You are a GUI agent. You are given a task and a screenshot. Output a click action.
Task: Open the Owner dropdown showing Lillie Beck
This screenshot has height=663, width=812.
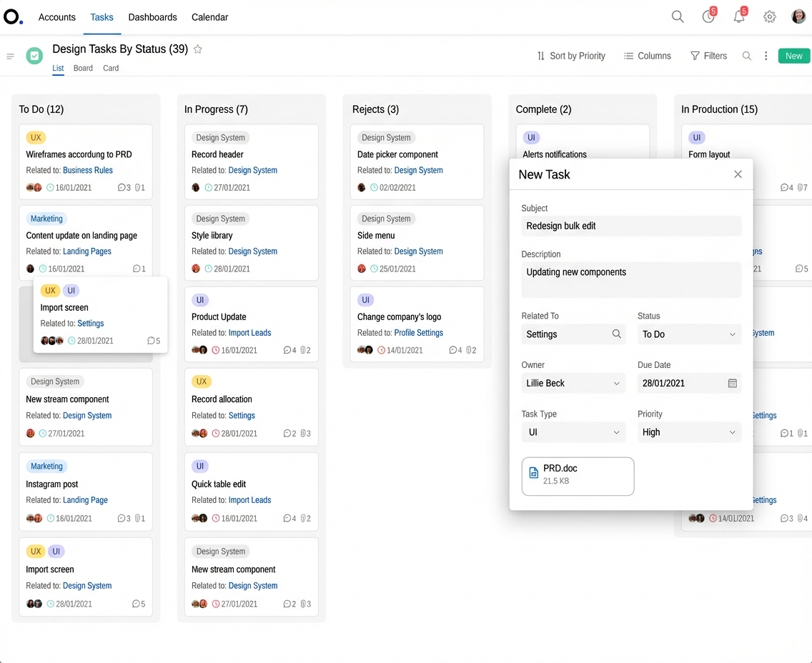pyautogui.click(x=573, y=384)
